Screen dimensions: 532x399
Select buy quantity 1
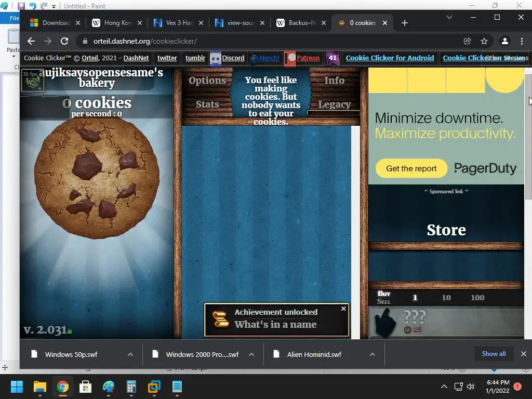[415, 298]
